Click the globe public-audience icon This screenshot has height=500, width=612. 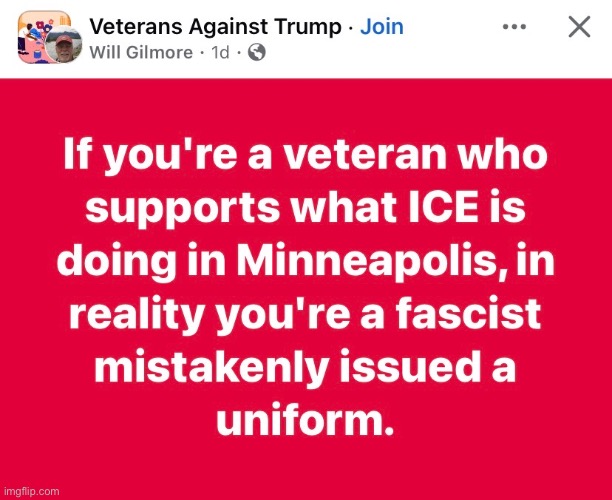[x=257, y=52]
